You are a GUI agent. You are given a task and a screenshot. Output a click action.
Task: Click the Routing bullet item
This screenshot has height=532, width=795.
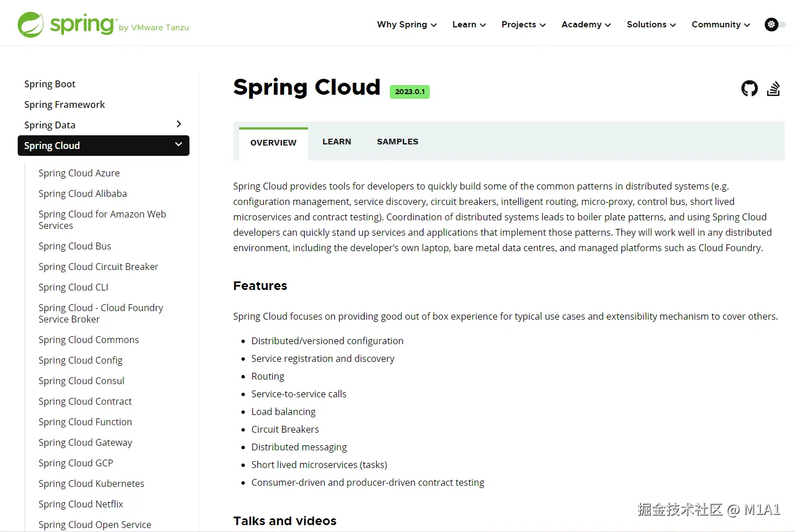[268, 376]
